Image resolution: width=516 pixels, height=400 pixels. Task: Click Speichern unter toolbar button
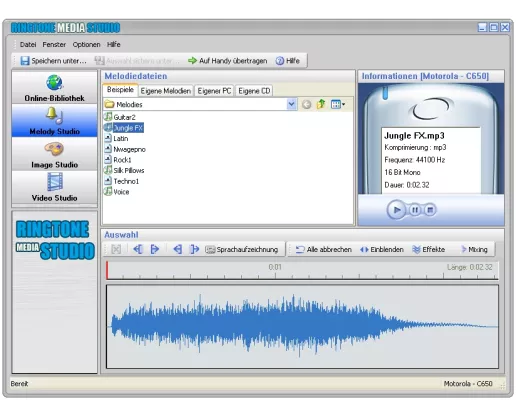click(x=53, y=61)
